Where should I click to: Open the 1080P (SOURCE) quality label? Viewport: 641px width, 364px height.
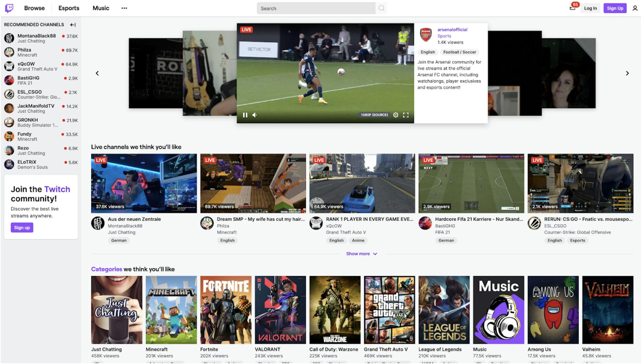click(x=374, y=115)
